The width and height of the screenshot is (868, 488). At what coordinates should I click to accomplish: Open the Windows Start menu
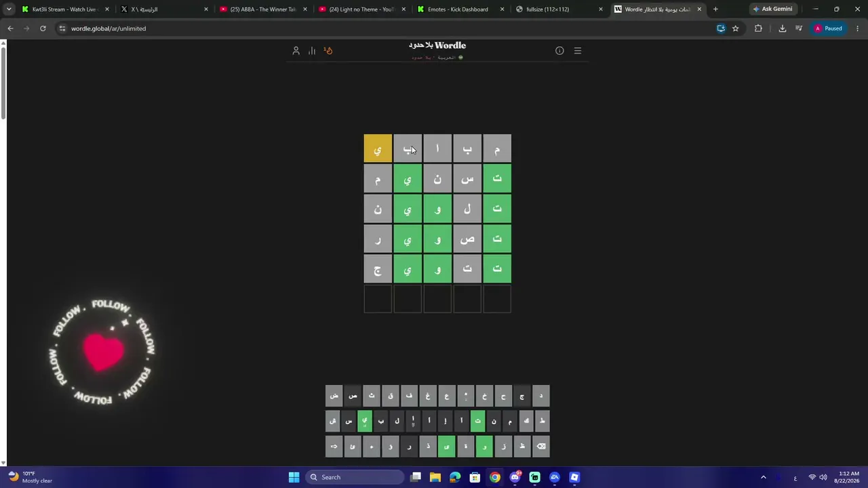tap(294, 477)
